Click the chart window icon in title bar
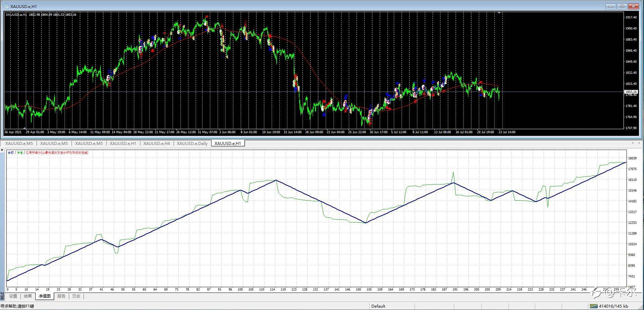This screenshot has width=644, height=310. coord(6,6)
